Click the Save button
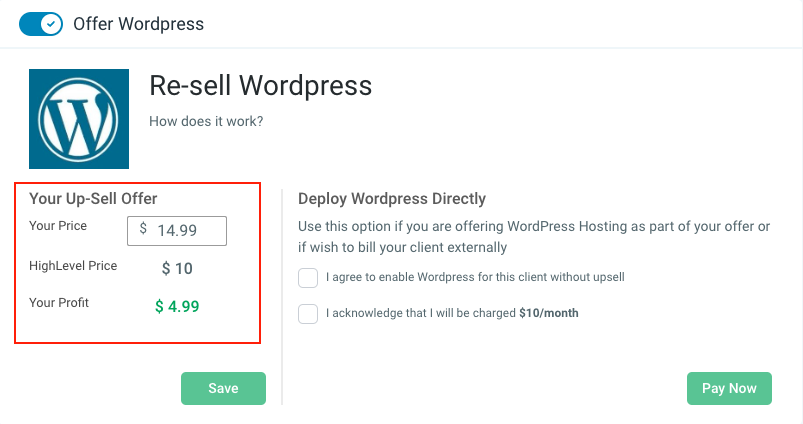The height and width of the screenshot is (424, 803). (x=223, y=388)
